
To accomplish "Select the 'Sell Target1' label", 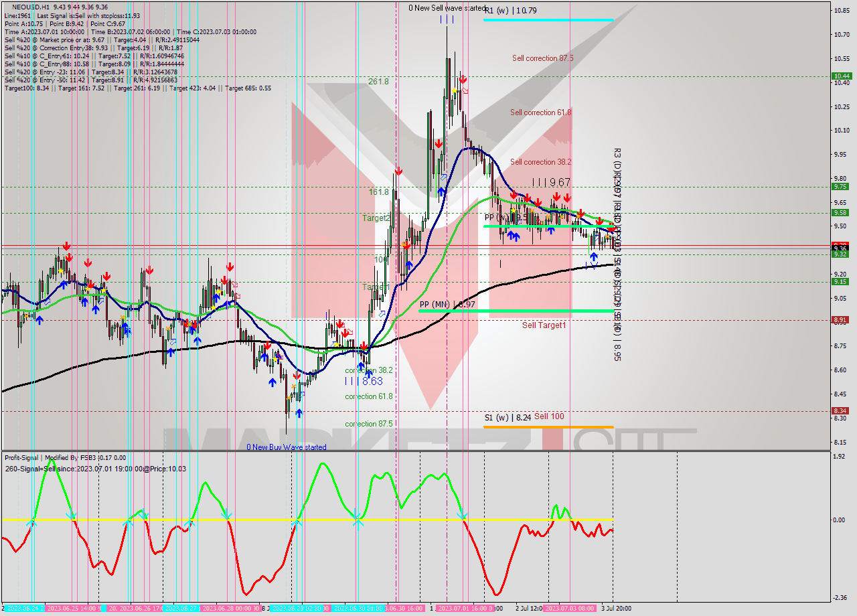I will [544, 325].
